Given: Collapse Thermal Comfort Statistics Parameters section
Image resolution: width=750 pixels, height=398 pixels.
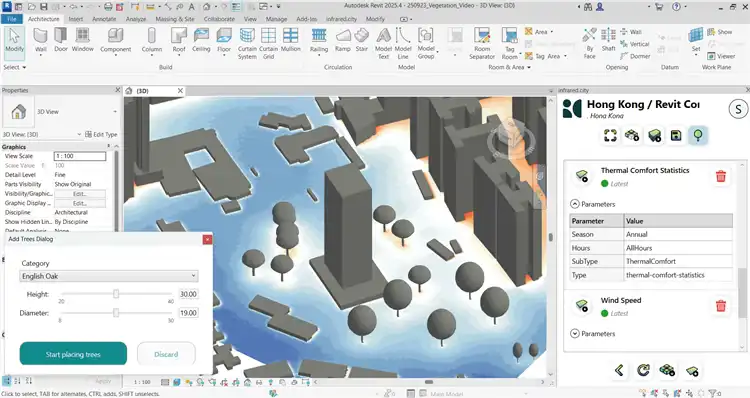Looking at the screenshot, I should click(x=575, y=204).
